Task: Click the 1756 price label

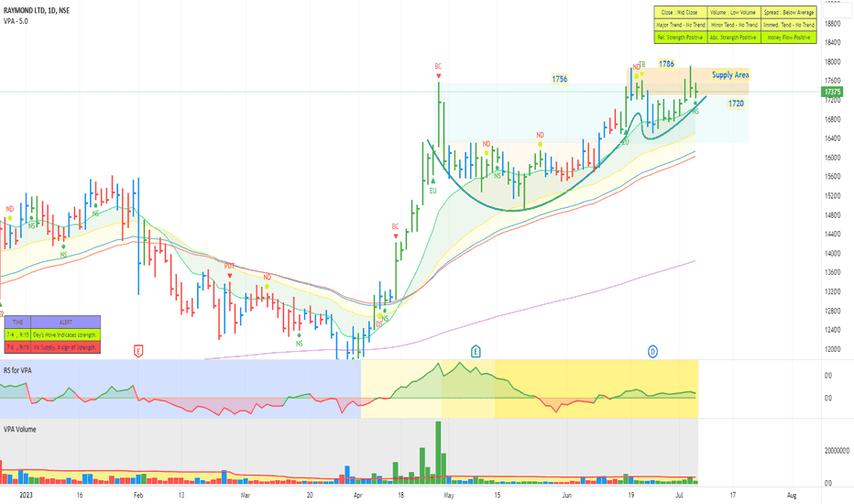Action: coord(559,79)
